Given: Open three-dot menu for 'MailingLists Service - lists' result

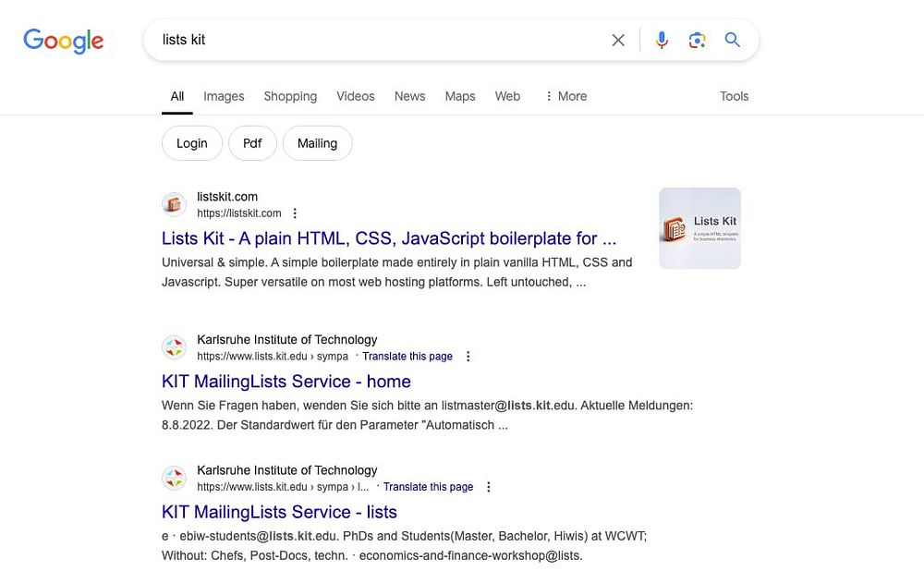Looking at the screenshot, I should [x=489, y=487].
